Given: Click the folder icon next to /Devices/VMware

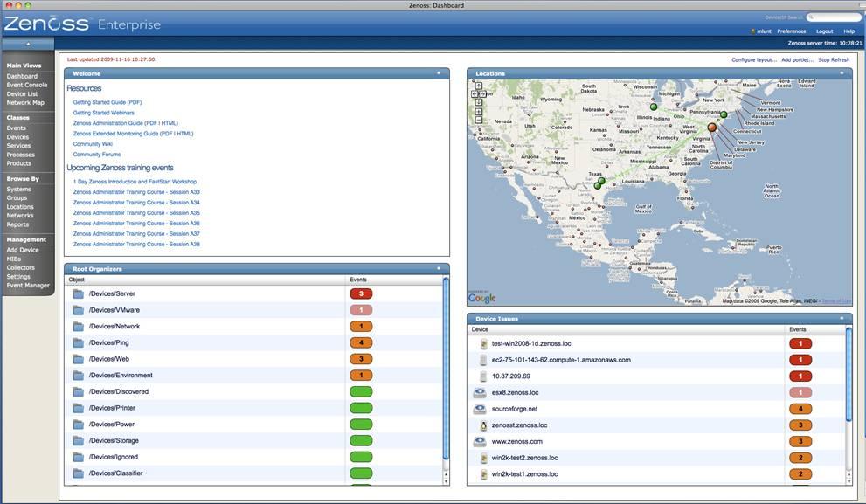Looking at the screenshot, I should 78,310.
